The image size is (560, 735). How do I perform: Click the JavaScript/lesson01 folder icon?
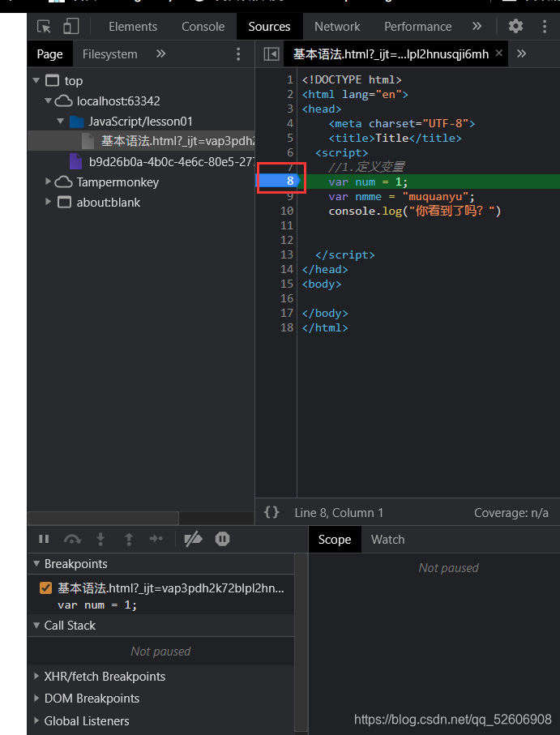(76, 122)
